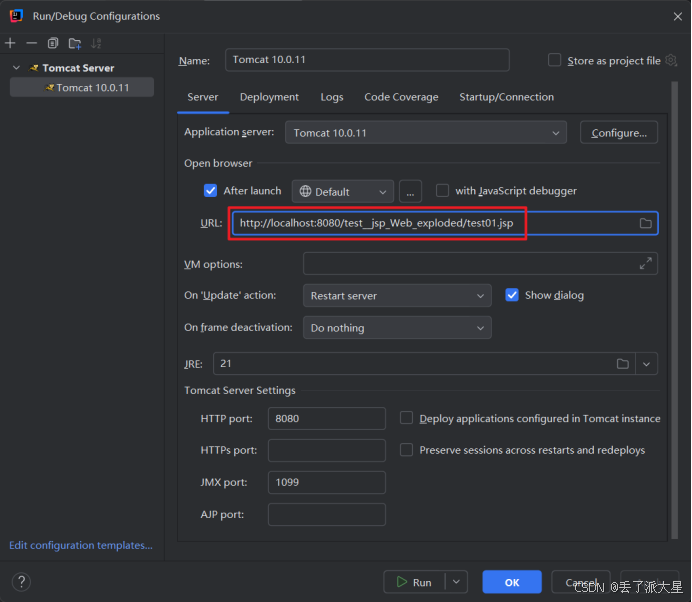Sort configurations alphabetically
The height and width of the screenshot is (602, 692).
pos(96,43)
